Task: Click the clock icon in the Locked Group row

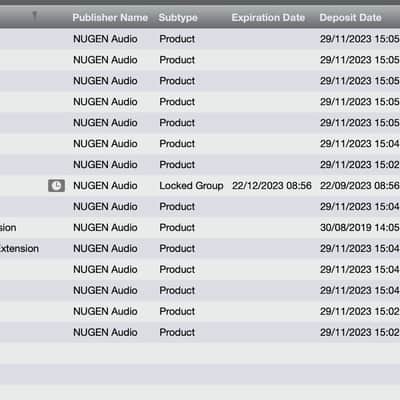Action: (56, 186)
